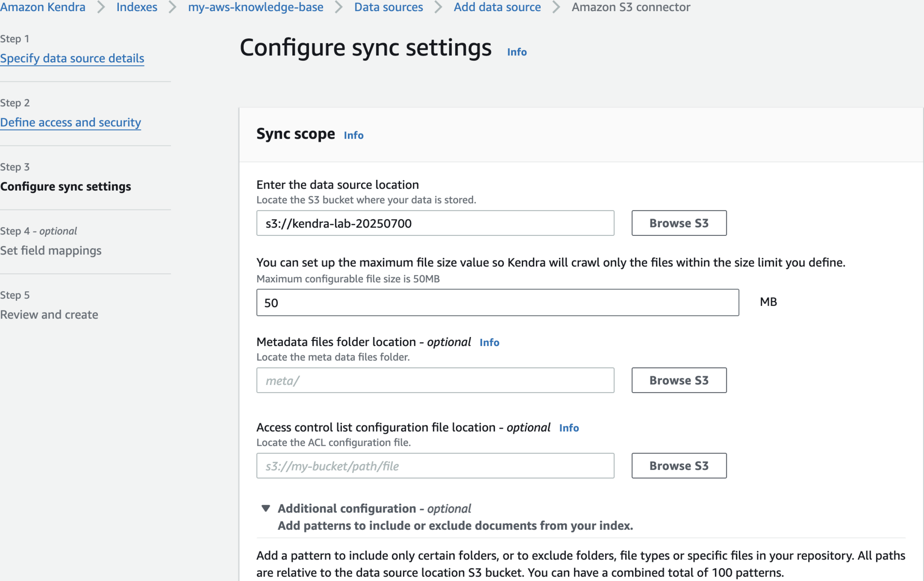Click Browse S3 for data source location

(x=679, y=223)
